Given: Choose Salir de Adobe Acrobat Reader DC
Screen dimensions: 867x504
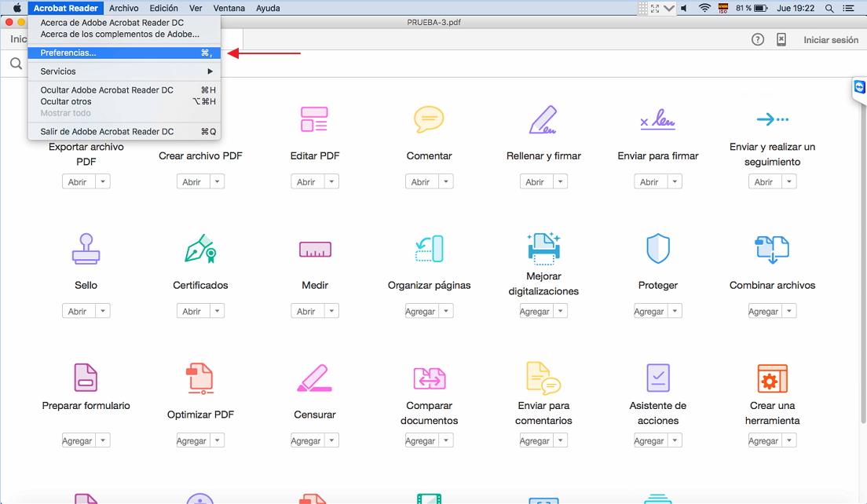Looking at the screenshot, I should point(124,132).
